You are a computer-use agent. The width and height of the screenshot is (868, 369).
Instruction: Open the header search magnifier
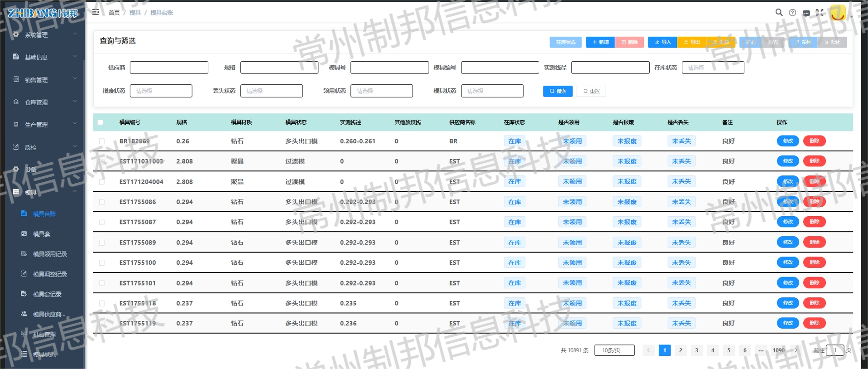[779, 12]
